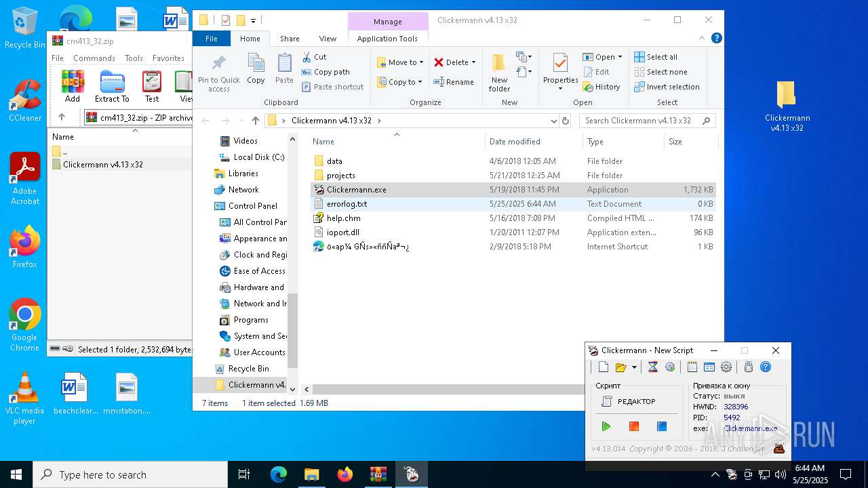Expand the address bar history dropdown

(x=554, y=121)
